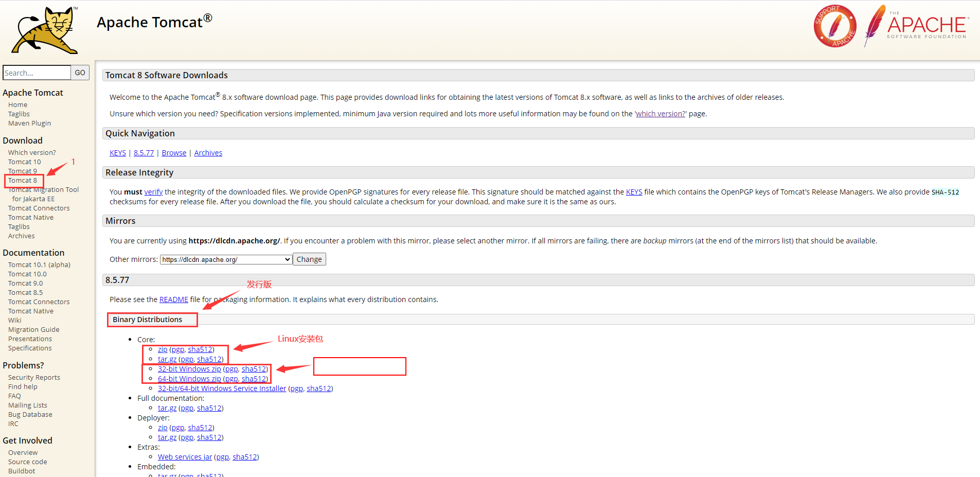Open pgp signature for 64-bit Windows zip
The image size is (980, 477).
pyautogui.click(x=231, y=379)
